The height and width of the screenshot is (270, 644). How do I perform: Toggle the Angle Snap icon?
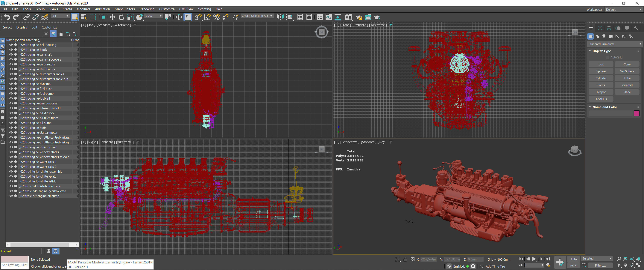coord(207,17)
